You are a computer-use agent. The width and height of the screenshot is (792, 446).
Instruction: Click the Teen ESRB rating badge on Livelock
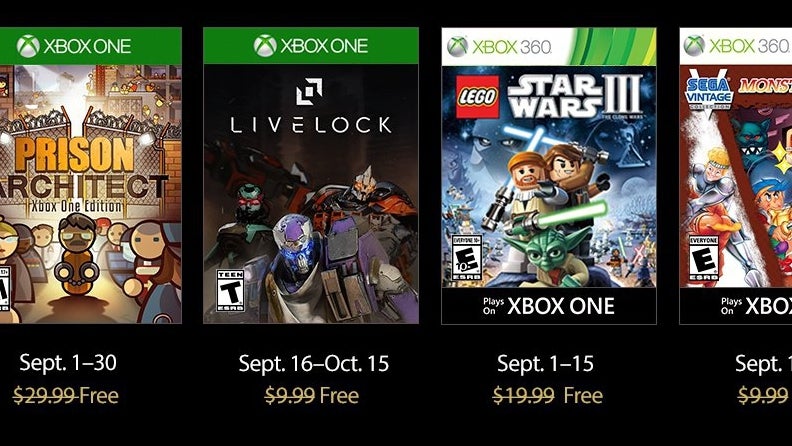coord(230,291)
